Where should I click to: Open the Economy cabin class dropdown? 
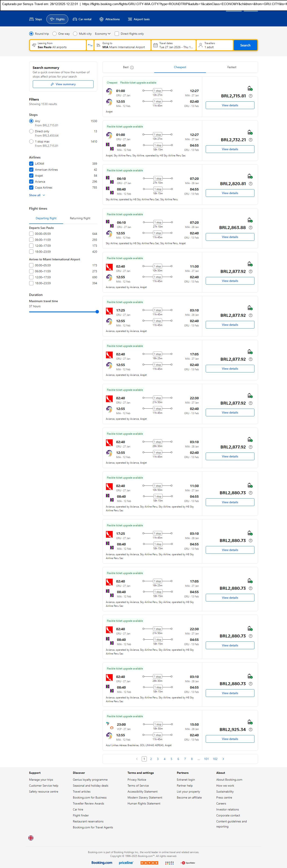pyautogui.click(x=103, y=34)
